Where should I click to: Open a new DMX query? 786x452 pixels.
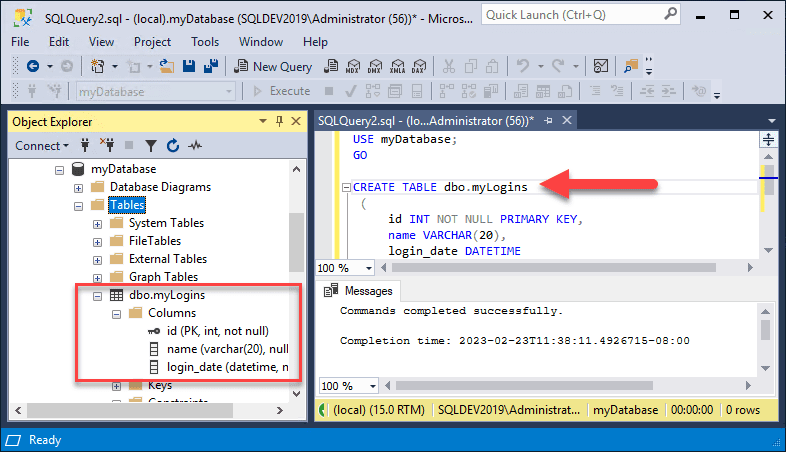pyautogui.click(x=375, y=66)
